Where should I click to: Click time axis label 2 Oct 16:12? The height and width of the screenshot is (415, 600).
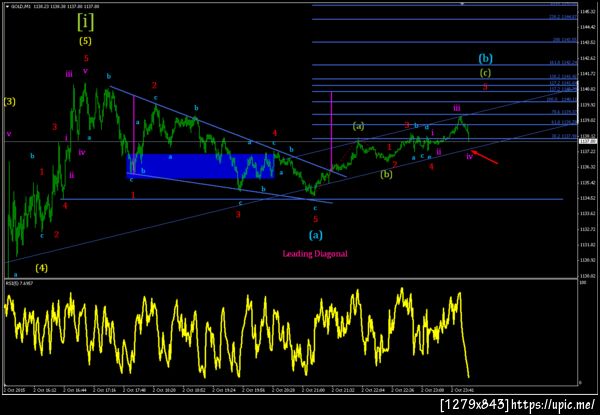click(x=46, y=391)
